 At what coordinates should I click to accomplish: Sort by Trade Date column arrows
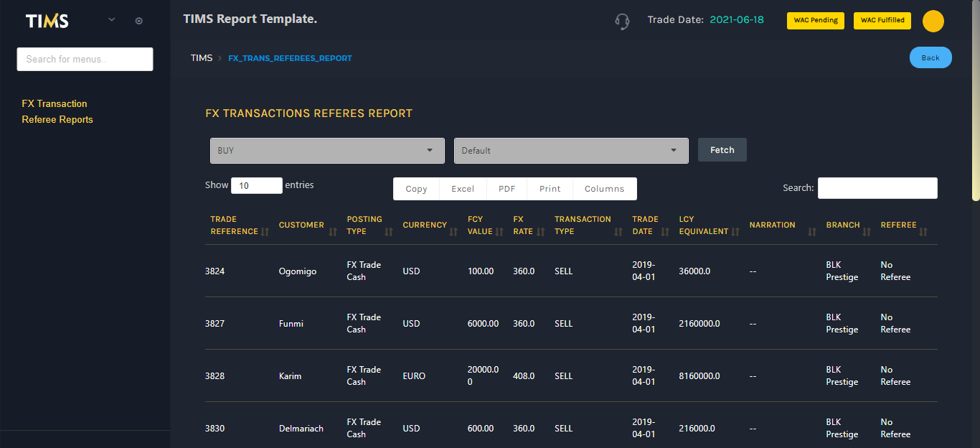[665, 232]
